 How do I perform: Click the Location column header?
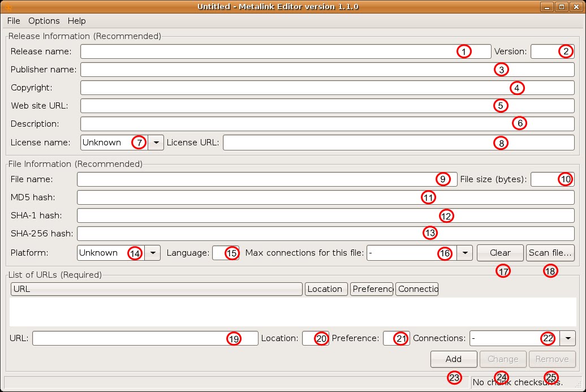(326, 289)
